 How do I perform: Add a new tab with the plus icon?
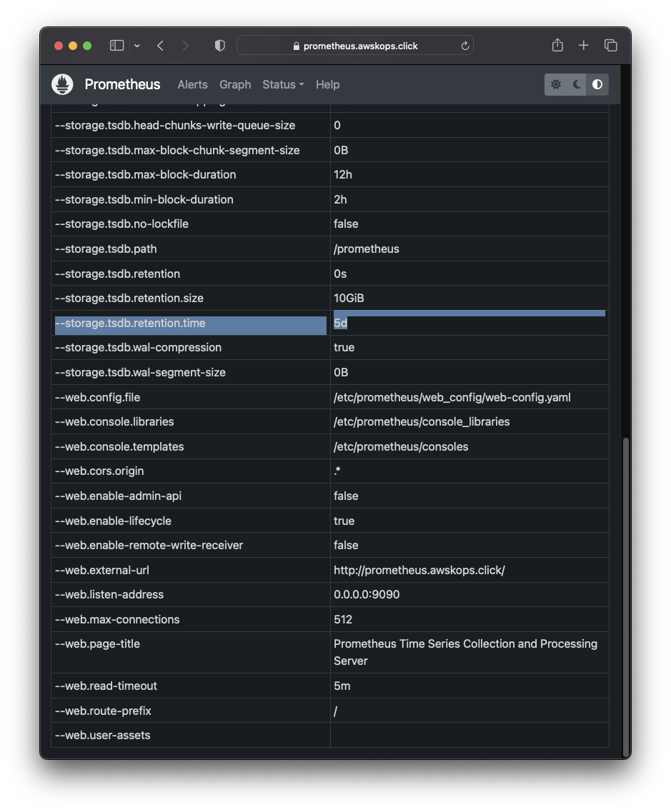coord(583,46)
